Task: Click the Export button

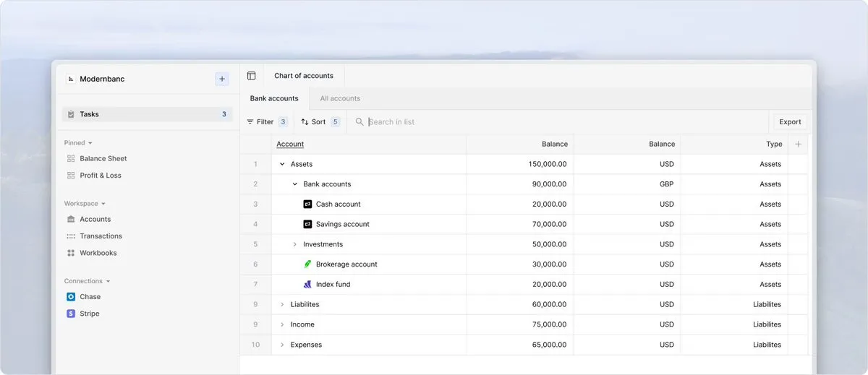Action: coord(790,122)
